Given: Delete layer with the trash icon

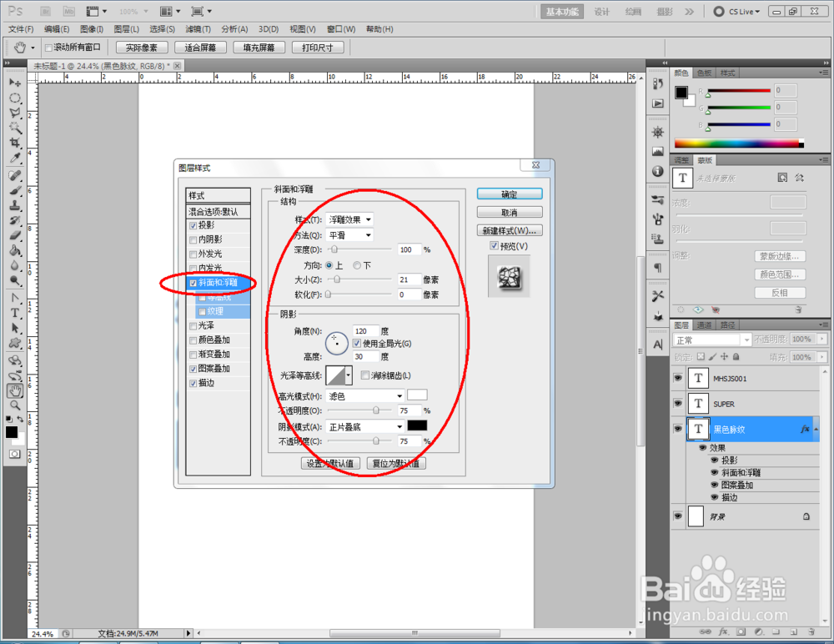Looking at the screenshot, I should [811, 631].
